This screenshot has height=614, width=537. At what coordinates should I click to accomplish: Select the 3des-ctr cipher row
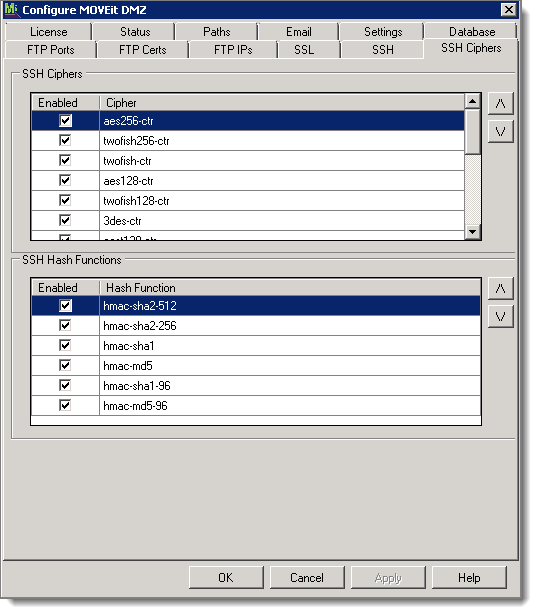coord(248,220)
